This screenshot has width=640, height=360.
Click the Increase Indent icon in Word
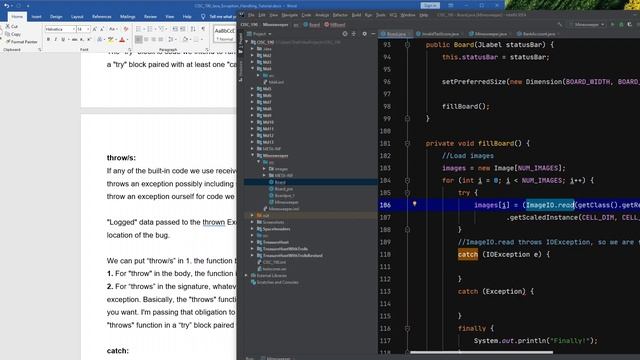click(183, 29)
